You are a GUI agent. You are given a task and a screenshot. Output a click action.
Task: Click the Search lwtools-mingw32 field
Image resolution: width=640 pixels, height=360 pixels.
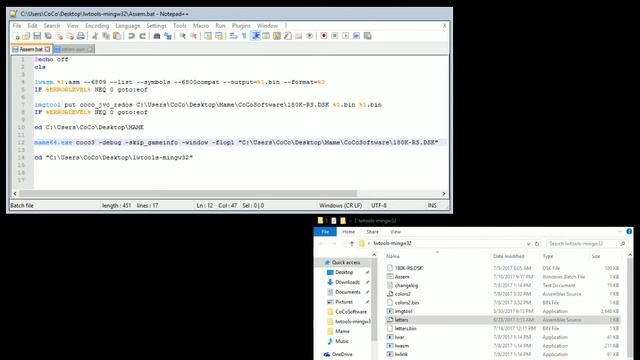pyautogui.click(x=586, y=244)
